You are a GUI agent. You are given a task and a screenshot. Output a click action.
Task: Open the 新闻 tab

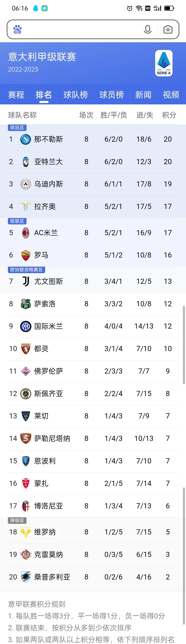click(x=143, y=95)
